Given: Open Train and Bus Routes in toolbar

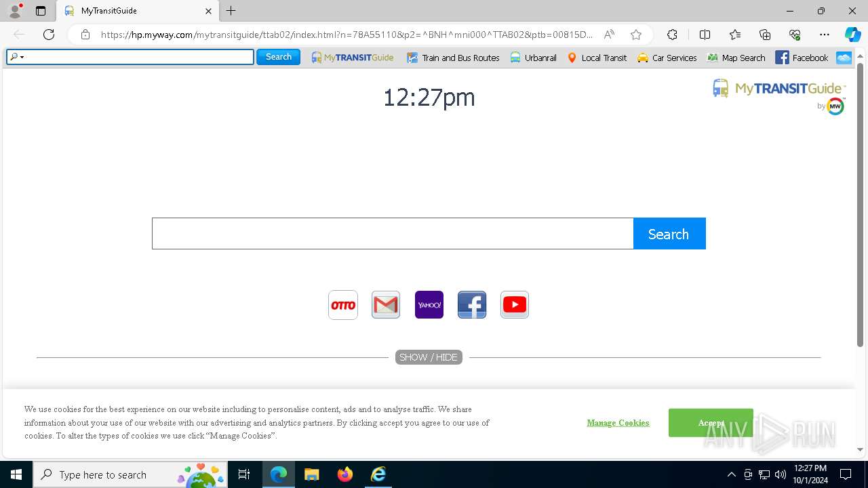Looking at the screenshot, I should (453, 58).
